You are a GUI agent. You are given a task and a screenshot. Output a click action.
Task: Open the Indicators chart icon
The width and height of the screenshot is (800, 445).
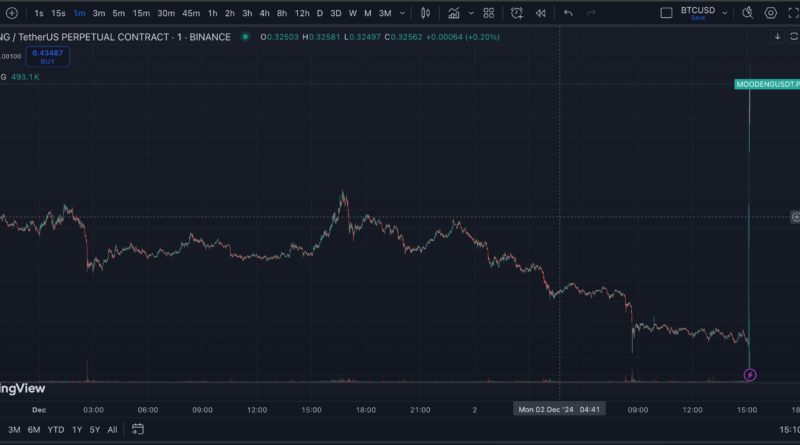[x=454, y=13]
